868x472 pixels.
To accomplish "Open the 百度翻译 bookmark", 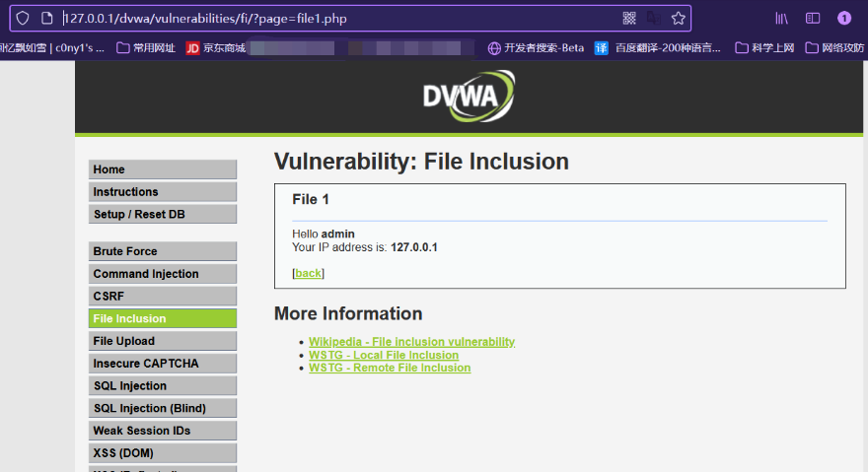I will point(658,48).
